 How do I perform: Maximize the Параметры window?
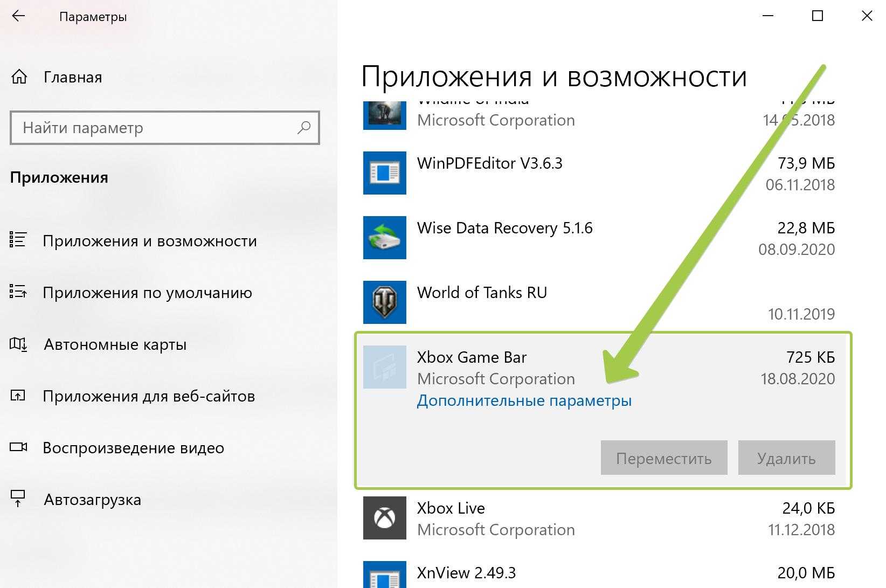click(x=818, y=16)
